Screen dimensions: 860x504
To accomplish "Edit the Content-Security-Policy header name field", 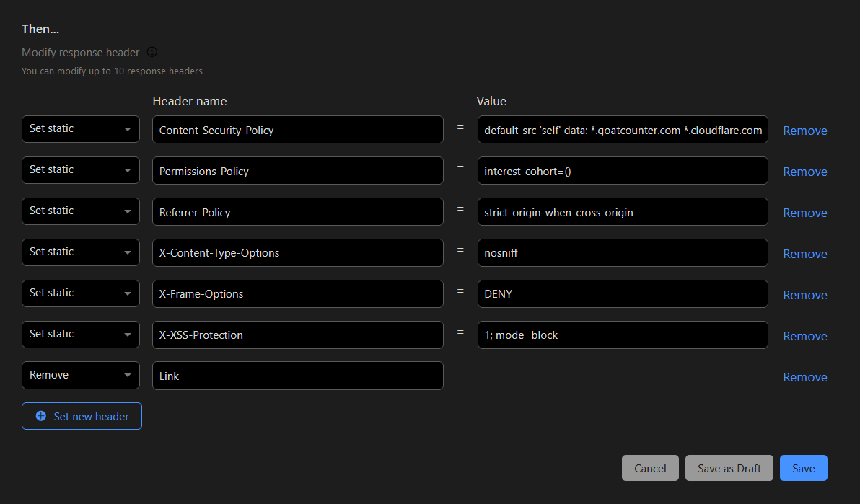I will click(x=298, y=130).
